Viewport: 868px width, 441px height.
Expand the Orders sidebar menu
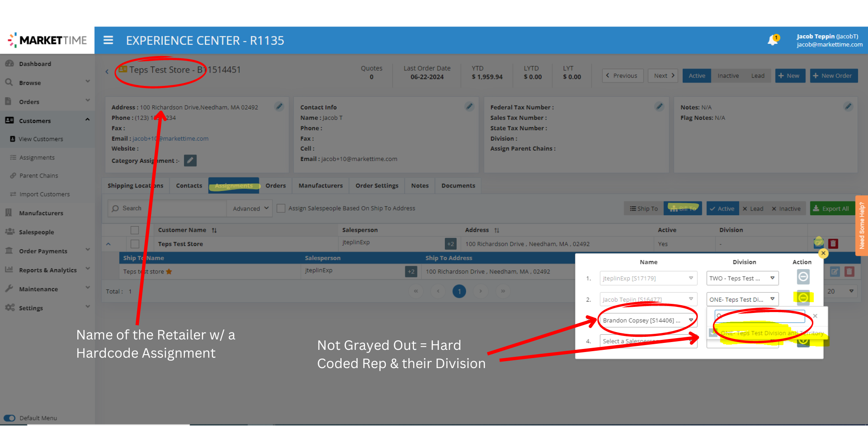tap(47, 102)
